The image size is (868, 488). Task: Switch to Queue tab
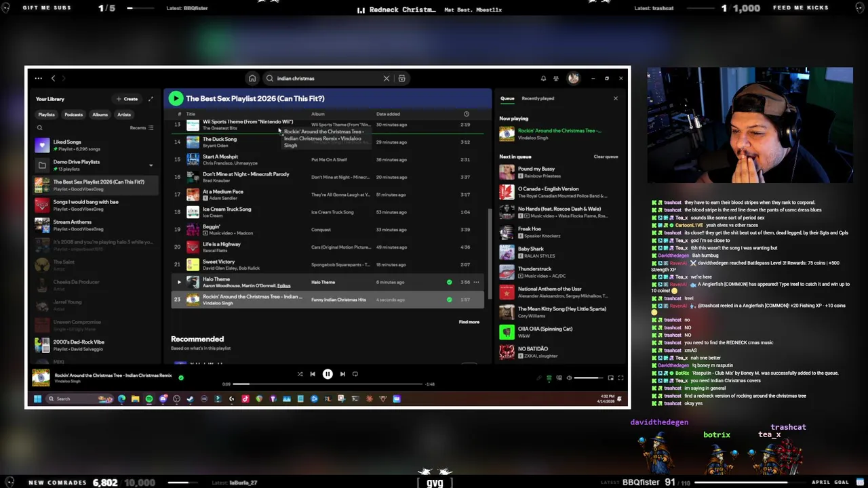pos(507,99)
